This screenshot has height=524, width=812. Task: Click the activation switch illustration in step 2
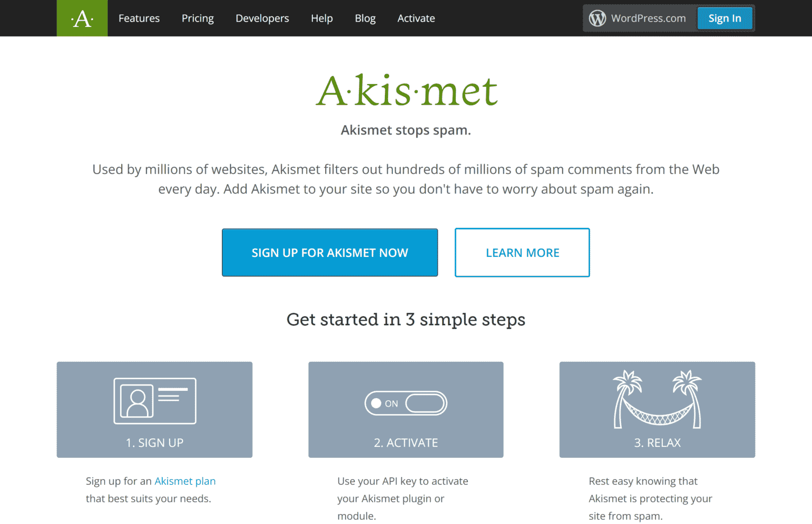pyautogui.click(x=405, y=403)
